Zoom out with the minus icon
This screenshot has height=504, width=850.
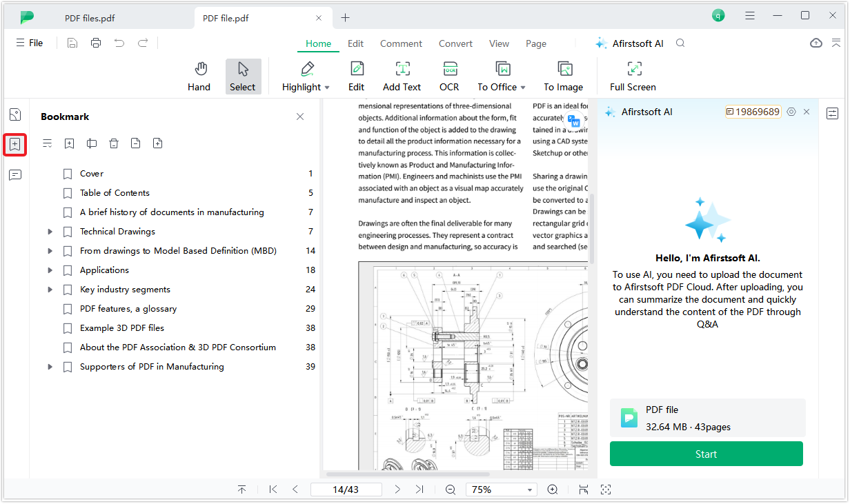[451, 490]
